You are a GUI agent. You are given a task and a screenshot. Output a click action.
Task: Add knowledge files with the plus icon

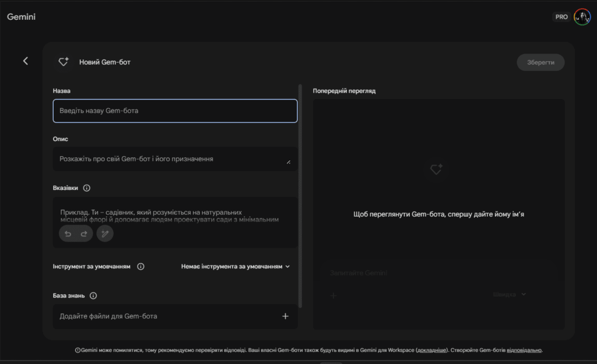285,316
